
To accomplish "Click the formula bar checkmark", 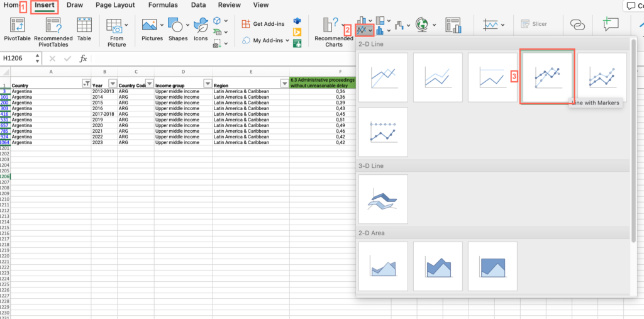I will 68,59.
